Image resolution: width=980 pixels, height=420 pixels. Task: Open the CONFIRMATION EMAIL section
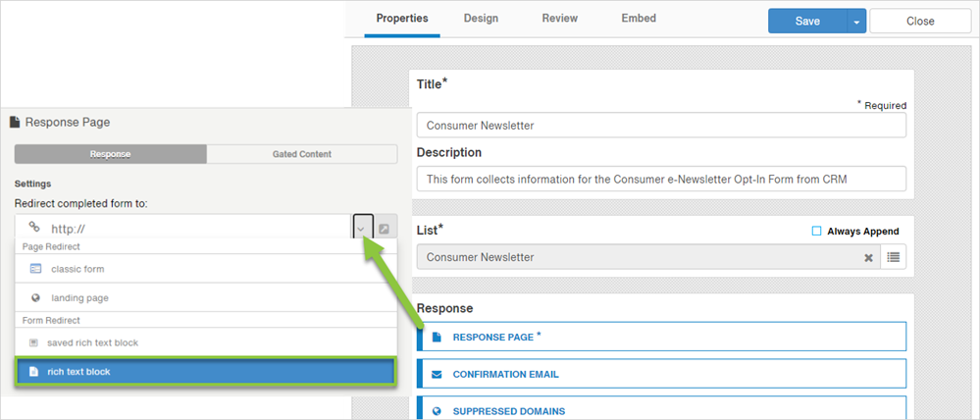tap(661, 375)
